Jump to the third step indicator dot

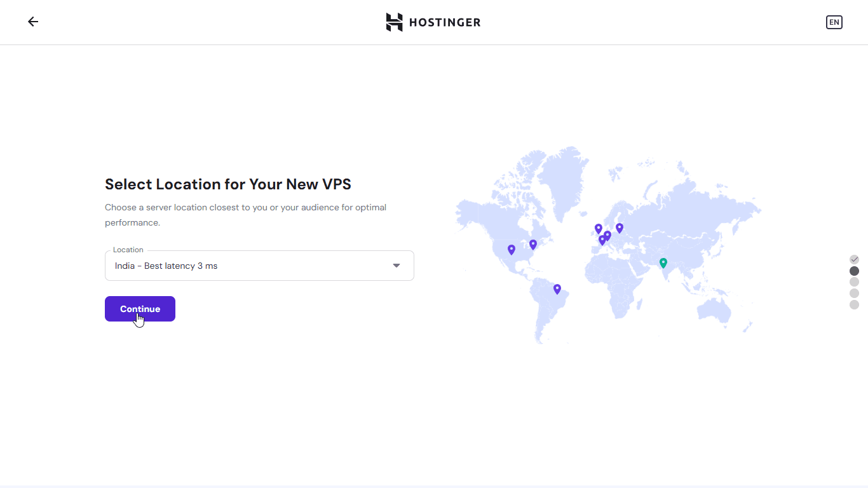click(854, 282)
